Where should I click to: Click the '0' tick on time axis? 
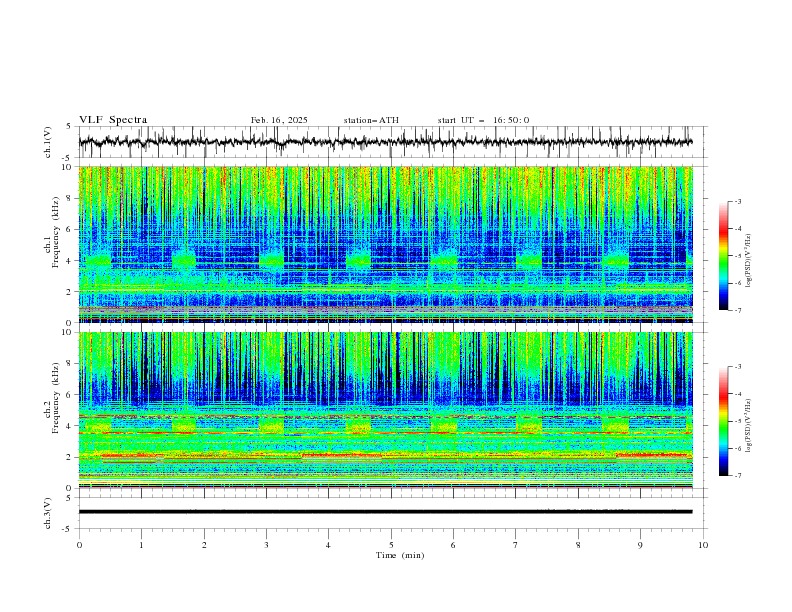[79, 545]
